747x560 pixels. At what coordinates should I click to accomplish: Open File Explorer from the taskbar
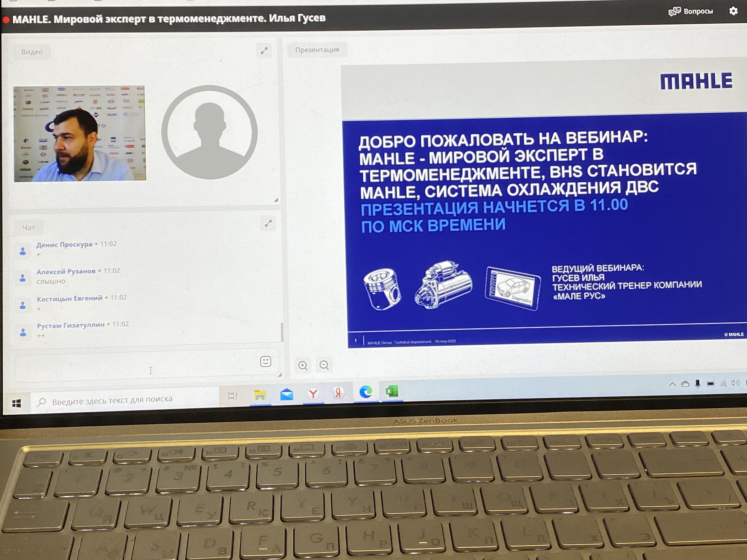coord(260,395)
